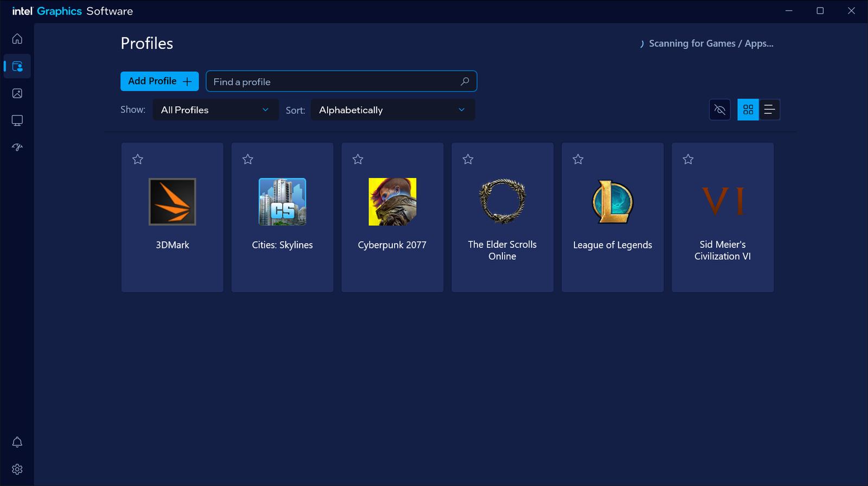Favorite the 3DMark profile with star
The width and height of the screenshot is (868, 486).
click(138, 159)
